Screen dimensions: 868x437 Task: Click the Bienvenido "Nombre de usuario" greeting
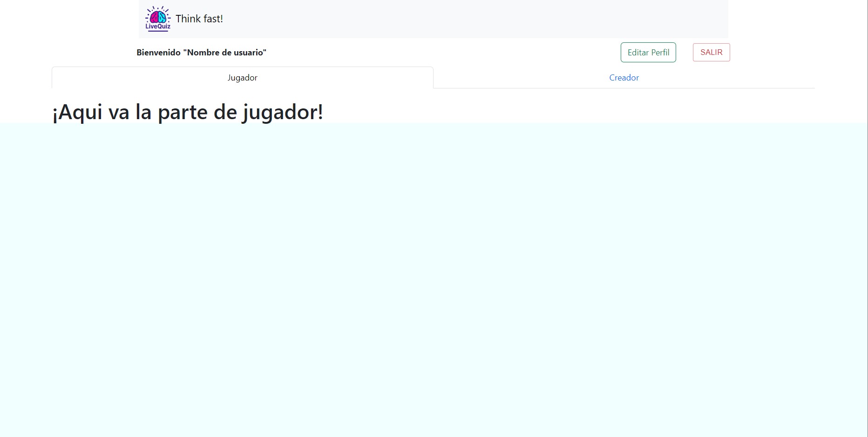pos(201,53)
